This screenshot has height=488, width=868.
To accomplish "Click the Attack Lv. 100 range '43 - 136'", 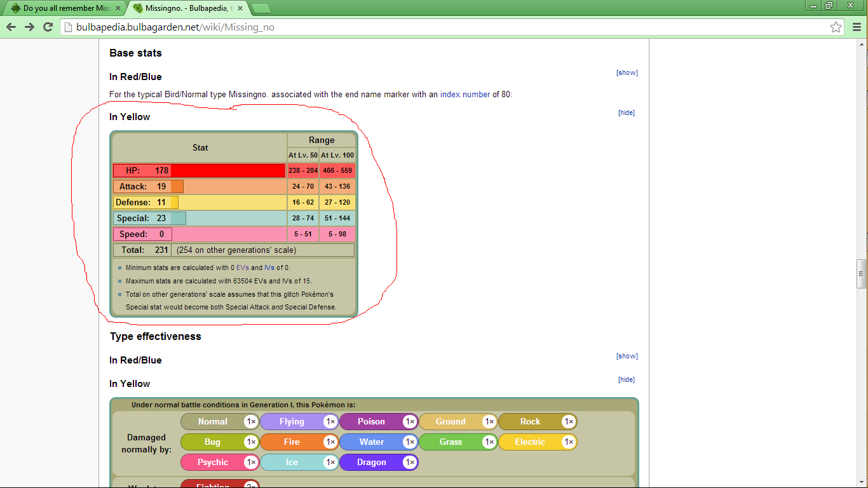I will coord(337,186).
